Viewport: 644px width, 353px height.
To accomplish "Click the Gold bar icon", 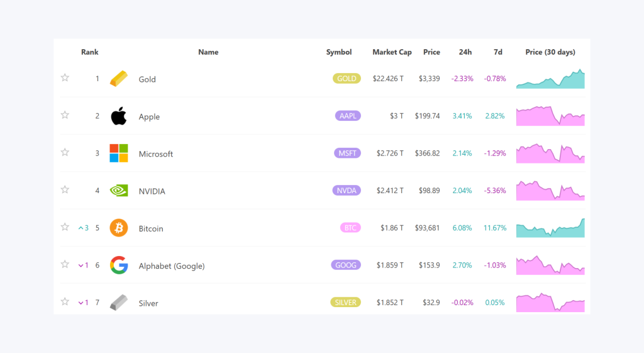I will (119, 79).
